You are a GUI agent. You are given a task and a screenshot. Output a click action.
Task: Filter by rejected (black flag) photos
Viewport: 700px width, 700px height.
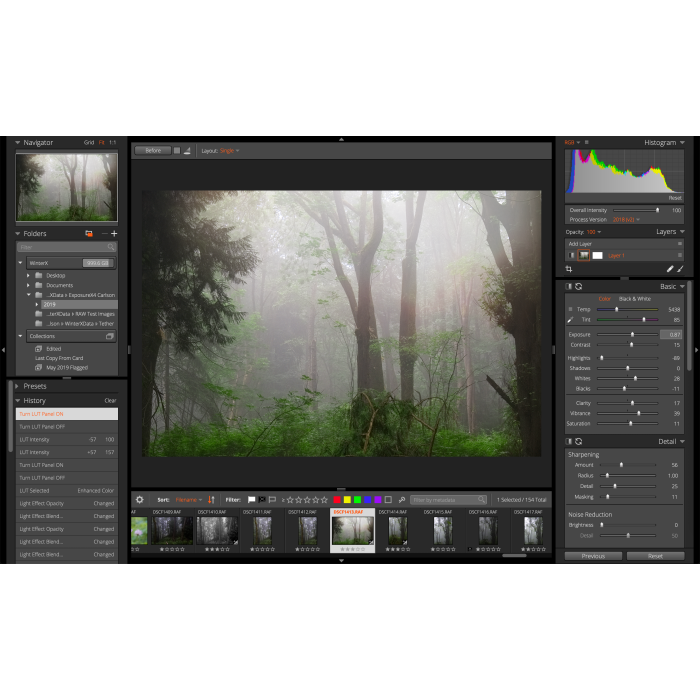[262, 500]
